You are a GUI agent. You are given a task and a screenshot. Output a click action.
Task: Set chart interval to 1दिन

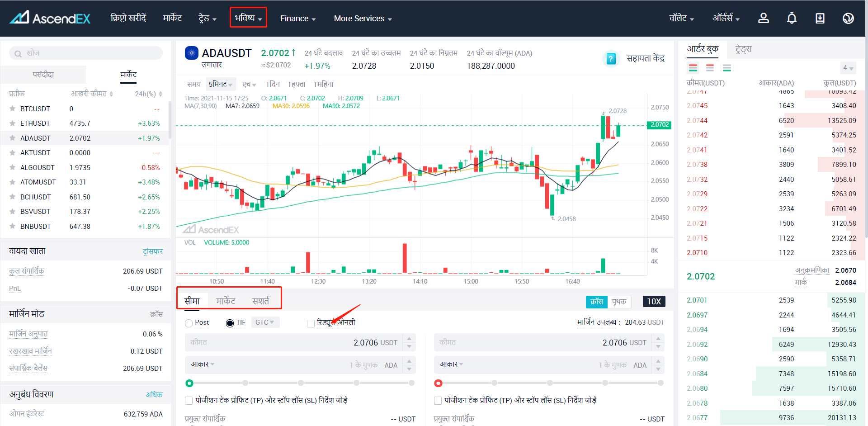273,84
